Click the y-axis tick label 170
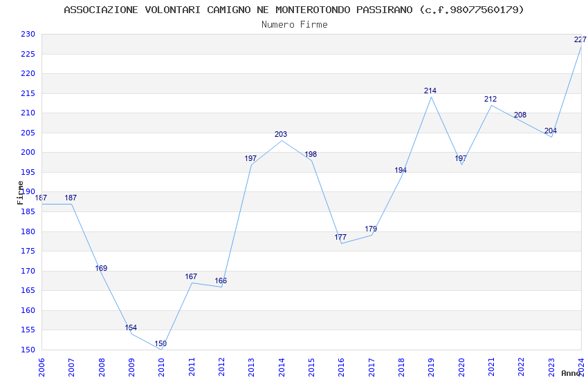 28,271
